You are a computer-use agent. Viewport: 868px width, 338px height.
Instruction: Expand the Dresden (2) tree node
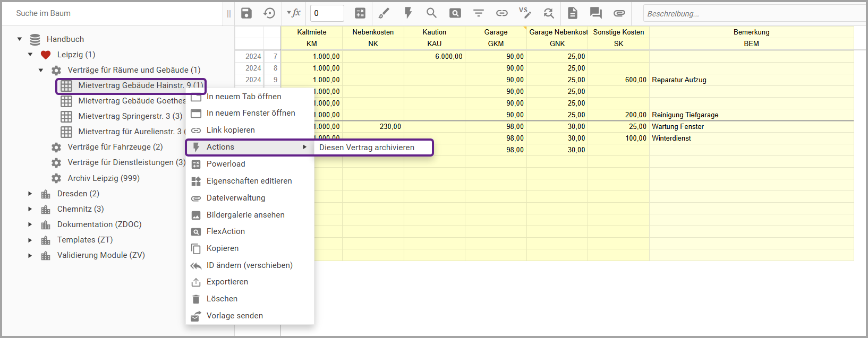tap(30, 194)
